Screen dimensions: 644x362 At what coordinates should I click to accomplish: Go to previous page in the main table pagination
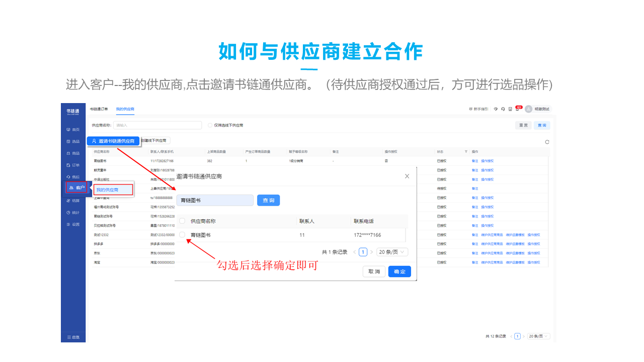pyautogui.click(x=511, y=336)
